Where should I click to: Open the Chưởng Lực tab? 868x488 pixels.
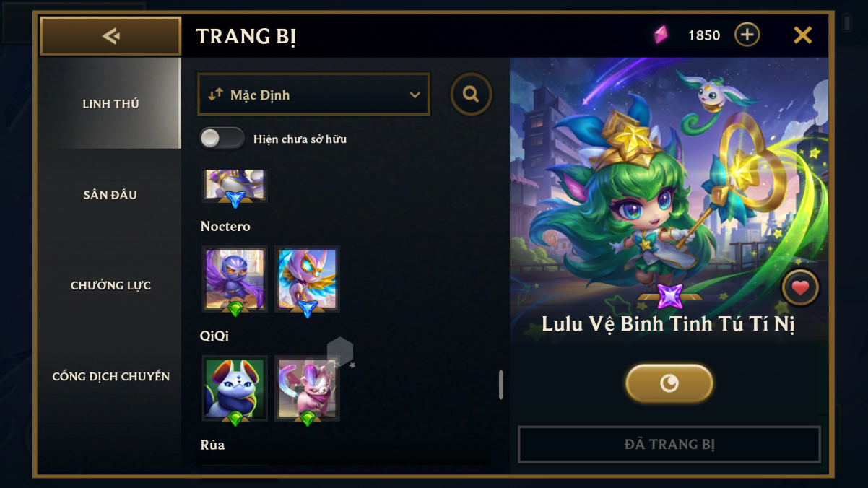coord(110,285)
